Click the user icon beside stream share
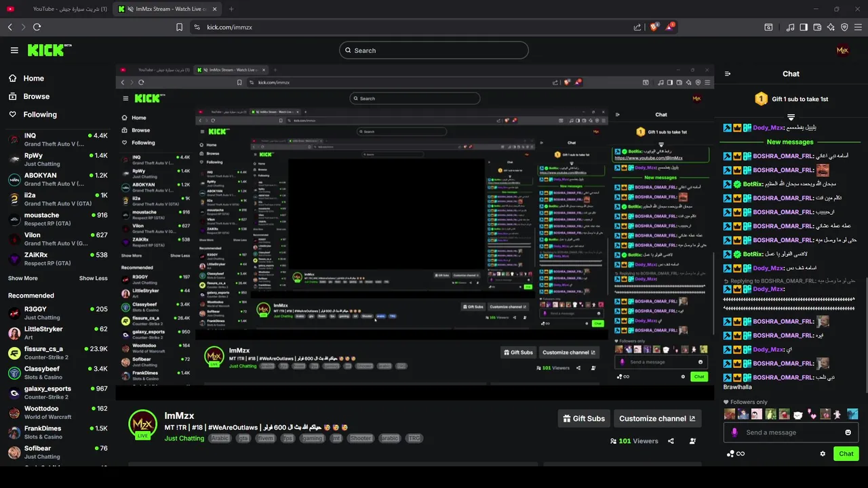 692,441
